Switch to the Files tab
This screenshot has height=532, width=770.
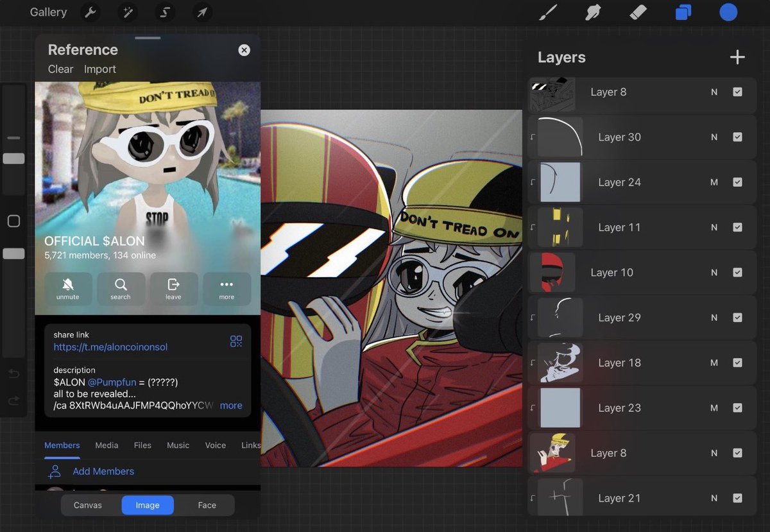pos(142,445)
